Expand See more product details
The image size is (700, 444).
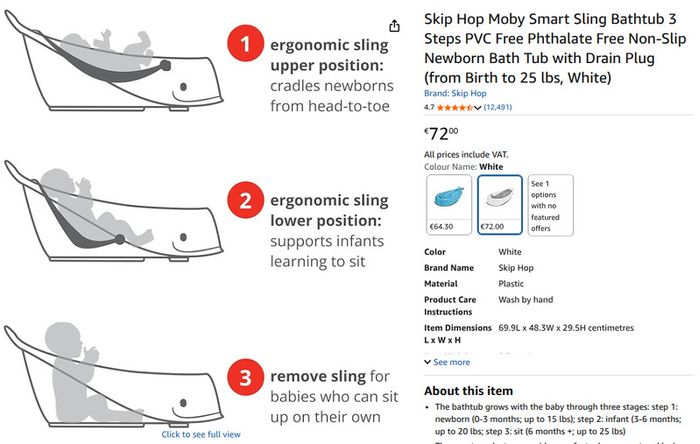tap(447, 362)
